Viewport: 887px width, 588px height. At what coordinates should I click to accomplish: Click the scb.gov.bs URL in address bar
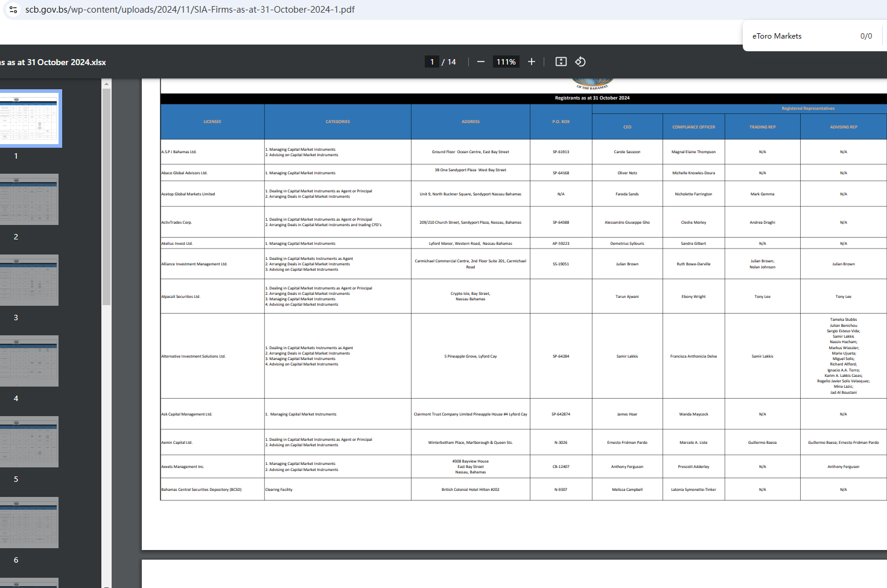point(190,10)
